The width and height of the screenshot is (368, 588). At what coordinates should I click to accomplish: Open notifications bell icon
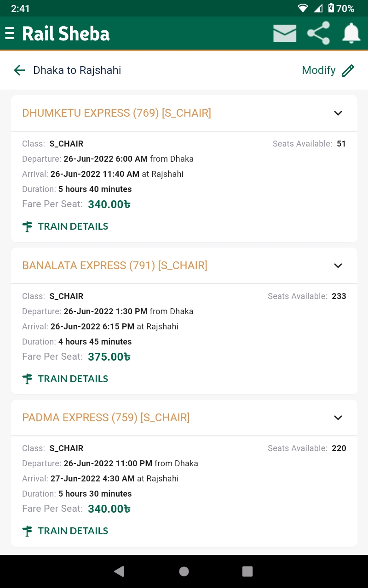pos(351,34)
